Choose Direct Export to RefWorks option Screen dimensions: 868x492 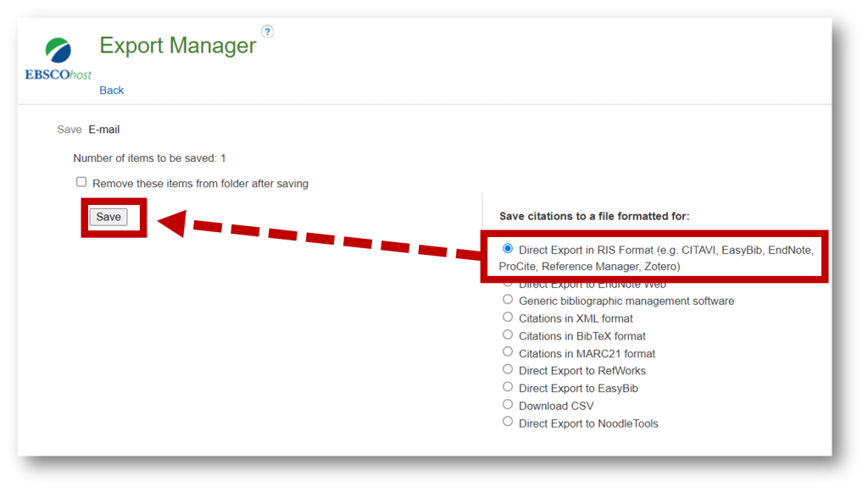(508, 369)
